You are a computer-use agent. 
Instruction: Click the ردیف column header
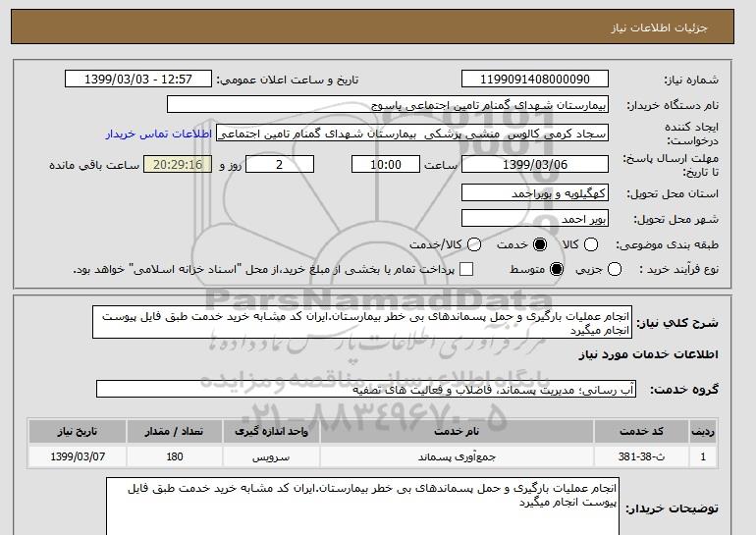click(703, 431)
